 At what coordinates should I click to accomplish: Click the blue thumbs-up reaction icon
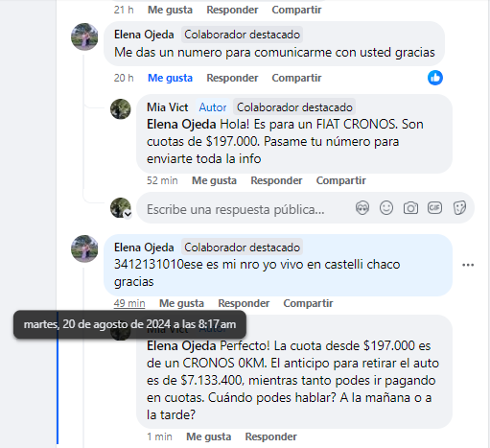[435, 78]
